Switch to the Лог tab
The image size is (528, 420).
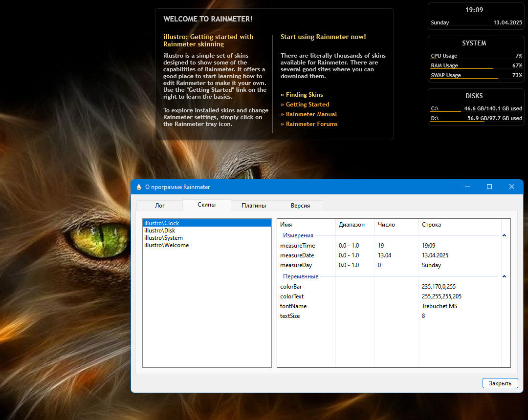pyautogui.click(x=159, y=206)
